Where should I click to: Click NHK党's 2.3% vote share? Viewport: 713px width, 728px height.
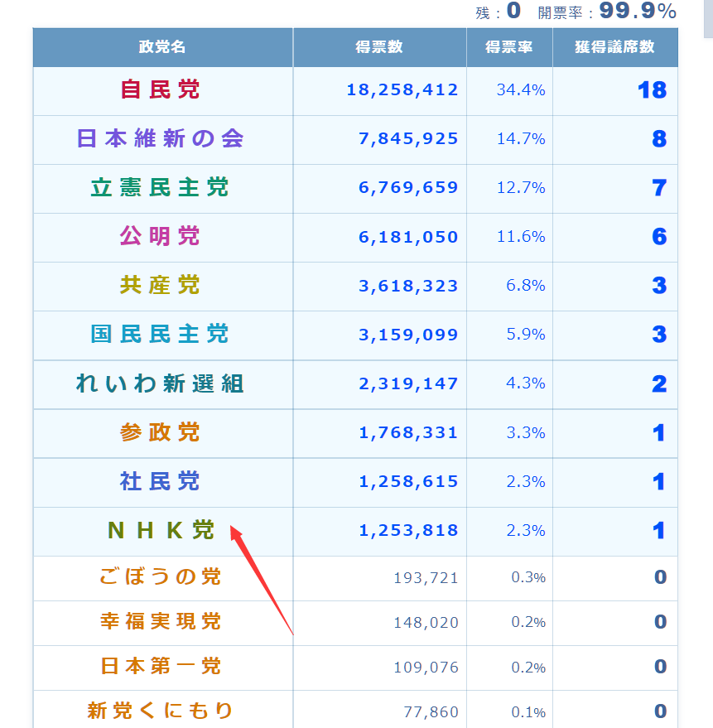point(526,530)
